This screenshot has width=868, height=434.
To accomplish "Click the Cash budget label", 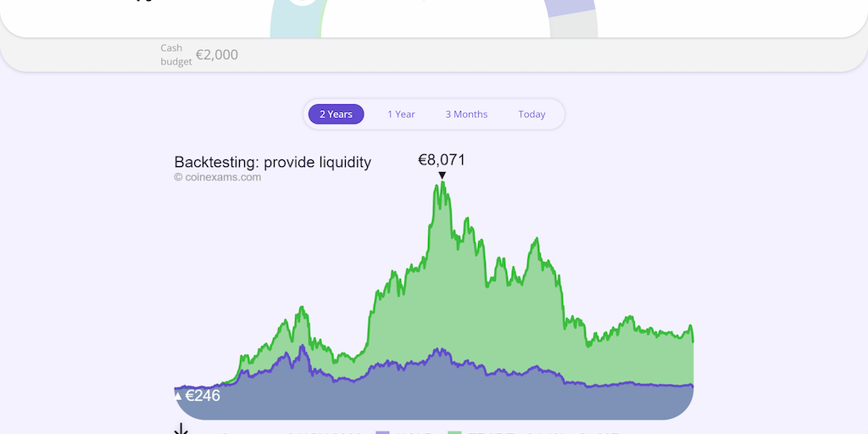I will coord(171,55).
